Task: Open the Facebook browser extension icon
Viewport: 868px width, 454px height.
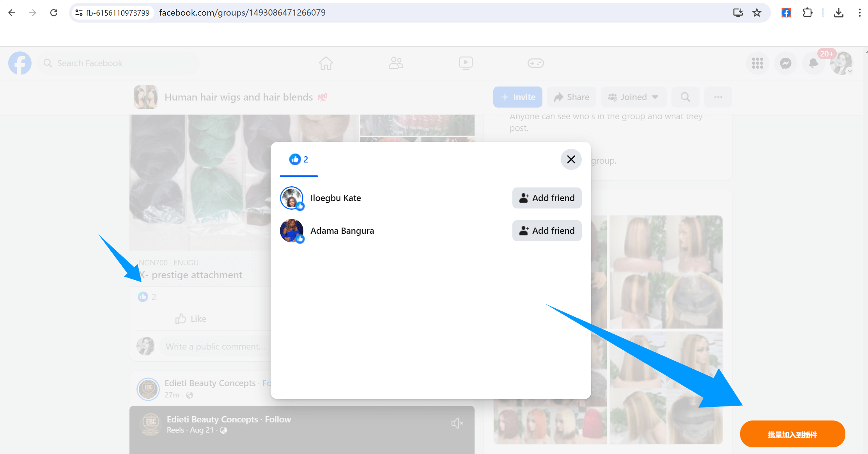Action: pos(786,12)
